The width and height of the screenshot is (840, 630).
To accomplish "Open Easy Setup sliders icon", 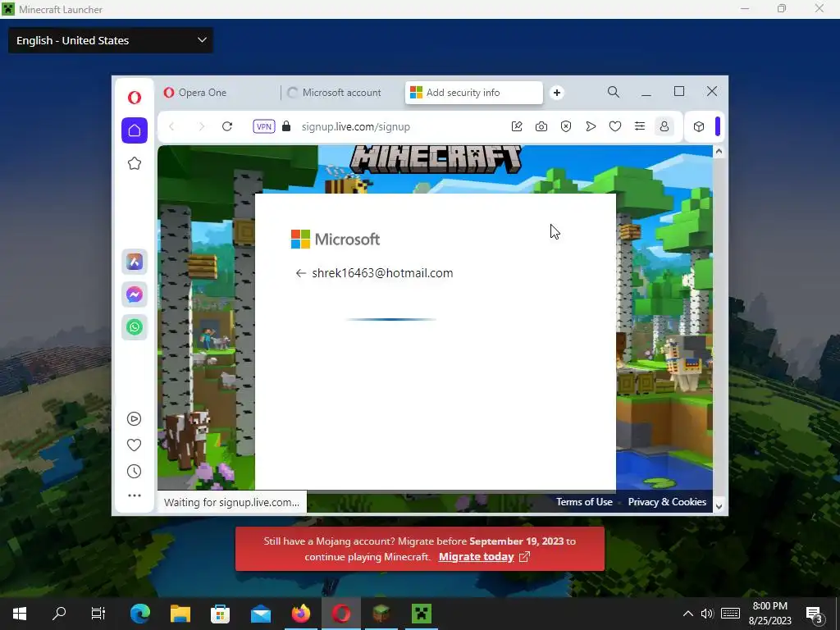I will tap(640, 126).
